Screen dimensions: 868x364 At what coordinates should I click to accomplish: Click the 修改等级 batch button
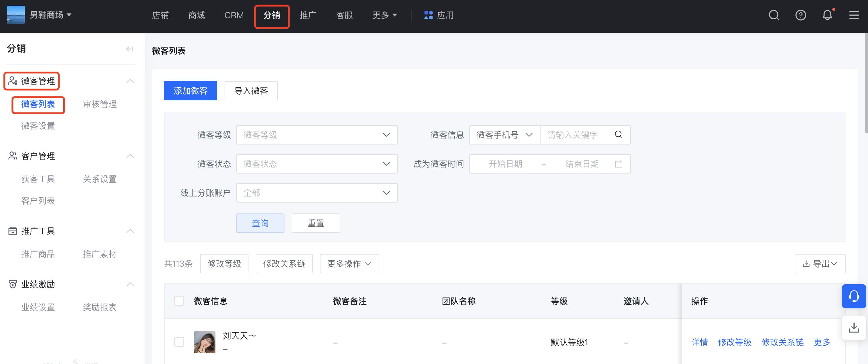(x=224, y=264)
